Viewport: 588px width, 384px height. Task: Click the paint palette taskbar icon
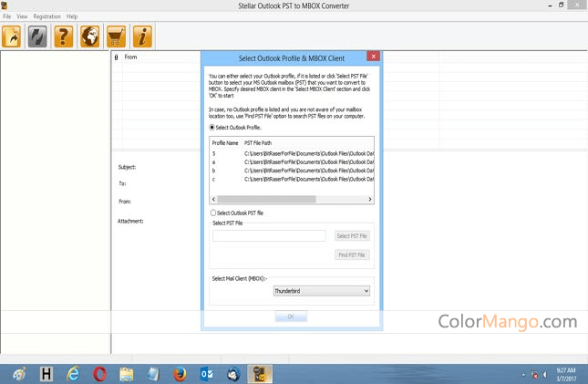pos(19,374)
